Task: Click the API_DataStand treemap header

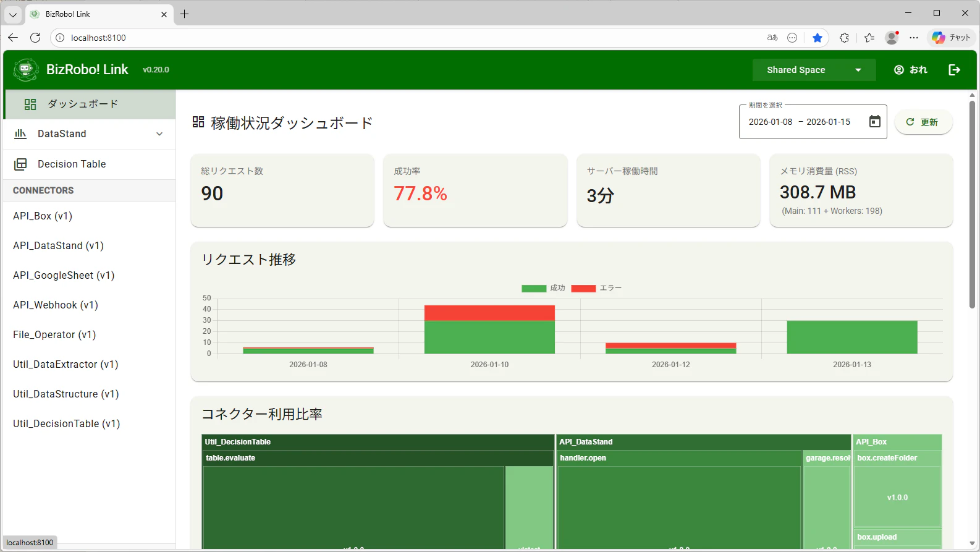Action: tap(704, 442)
